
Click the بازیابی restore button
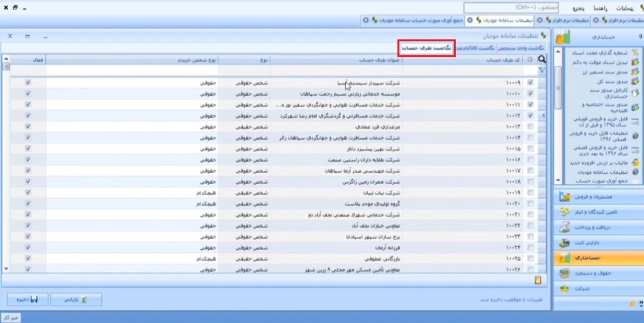point(76,299)
